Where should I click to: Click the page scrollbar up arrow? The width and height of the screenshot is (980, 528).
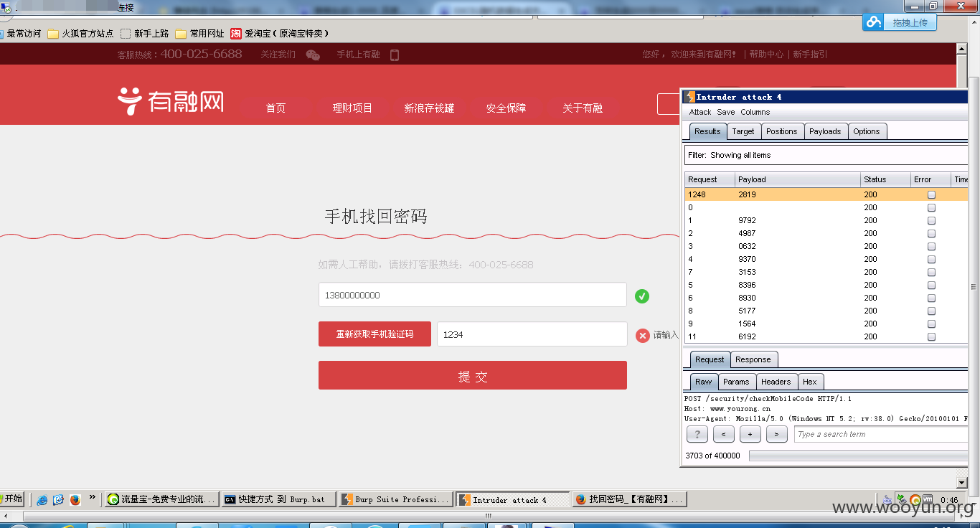pyautogui.click(x=962, y=49)
